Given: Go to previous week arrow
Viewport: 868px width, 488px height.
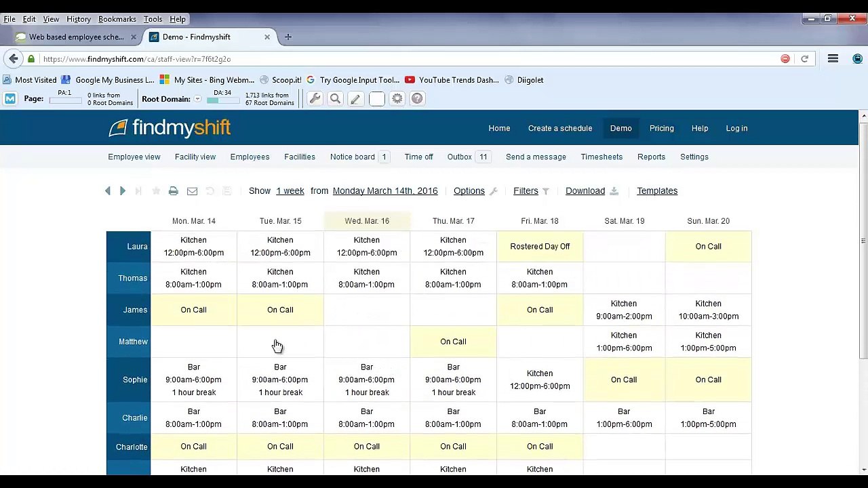Looking at the screenshot, I should (107, 191).
